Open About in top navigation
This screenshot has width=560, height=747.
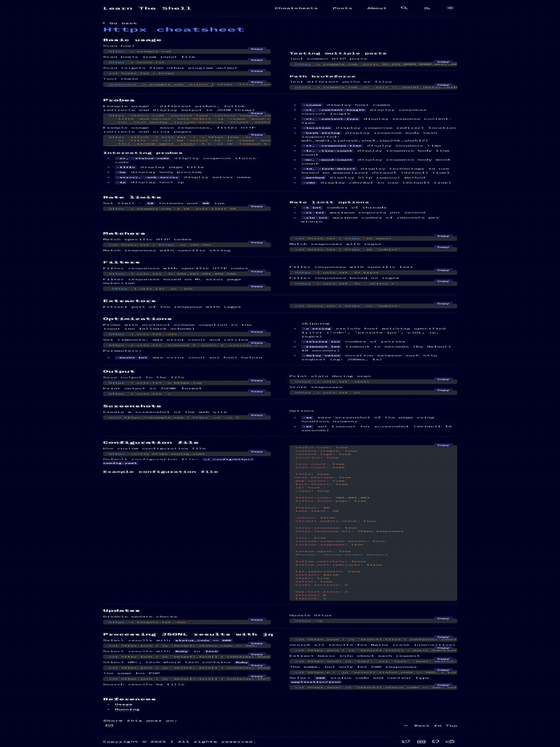pos(377,8)
